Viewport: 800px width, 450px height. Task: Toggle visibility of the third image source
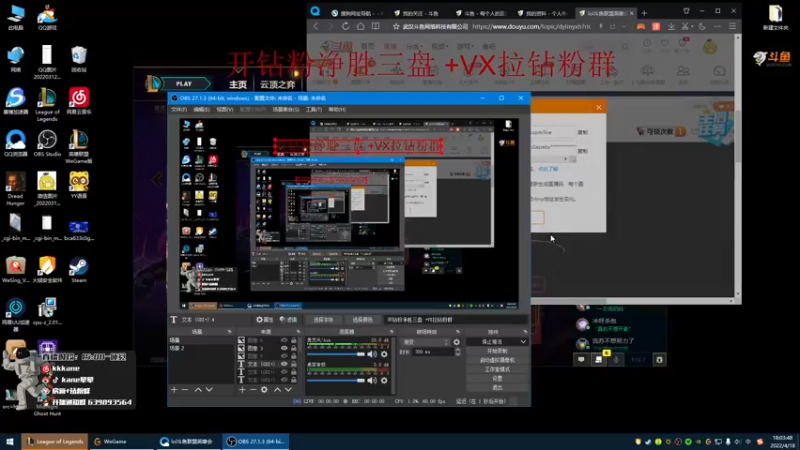(x=284, y=356)
